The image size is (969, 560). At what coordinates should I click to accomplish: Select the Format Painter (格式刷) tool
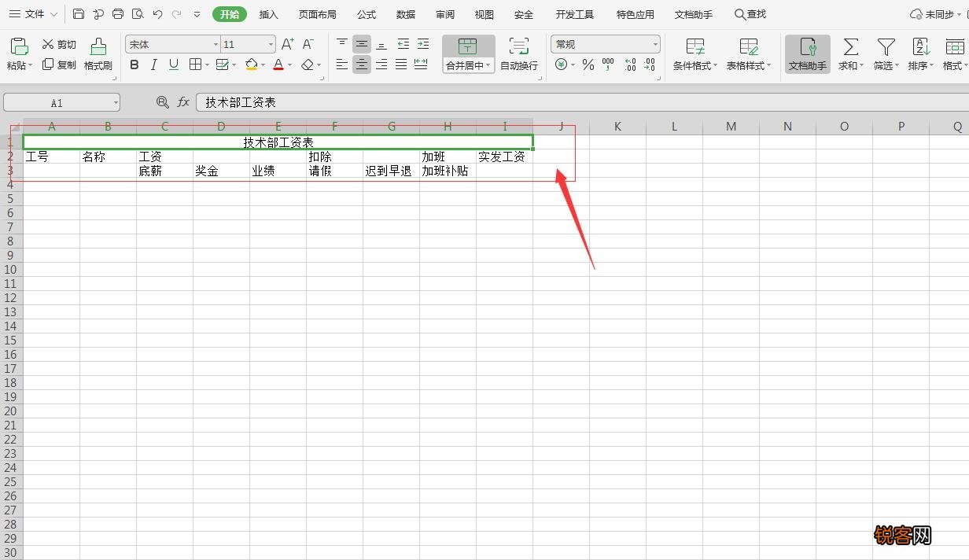tap(98, 54)
